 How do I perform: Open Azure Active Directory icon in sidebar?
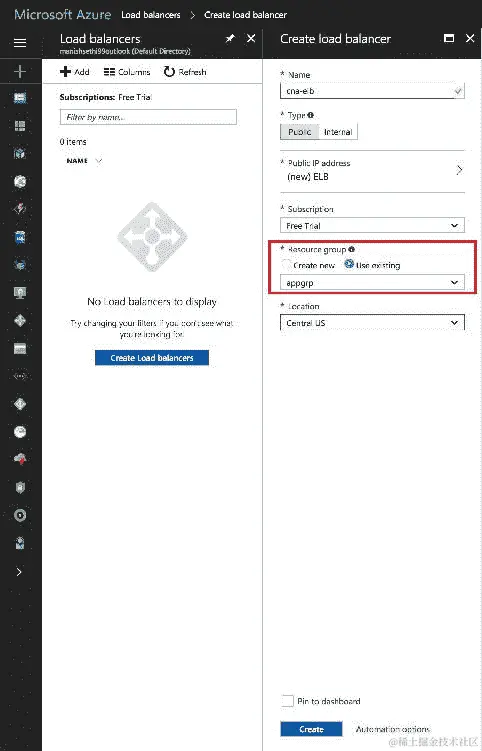[20, 404]
